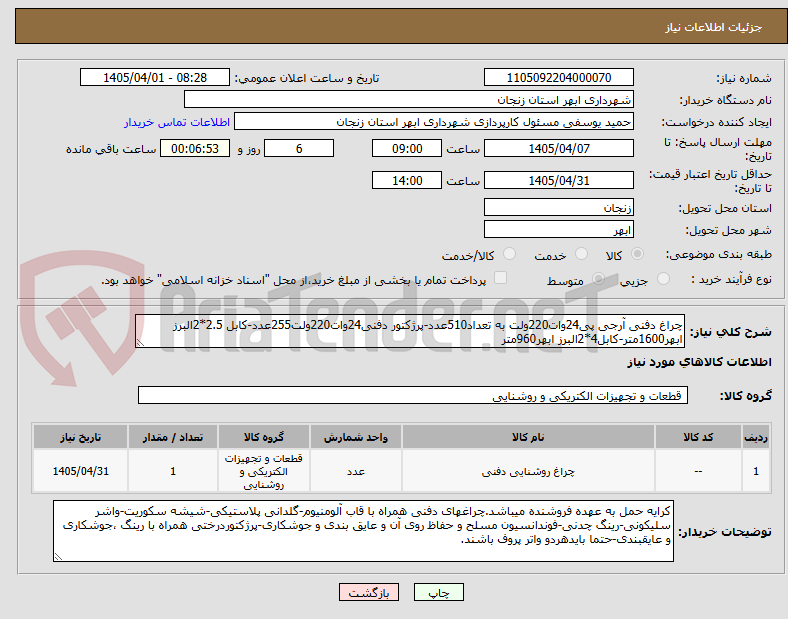Click the ردیف column header
Screen dimensions: 788x619
pyautogui.click(x=755, y=437)
